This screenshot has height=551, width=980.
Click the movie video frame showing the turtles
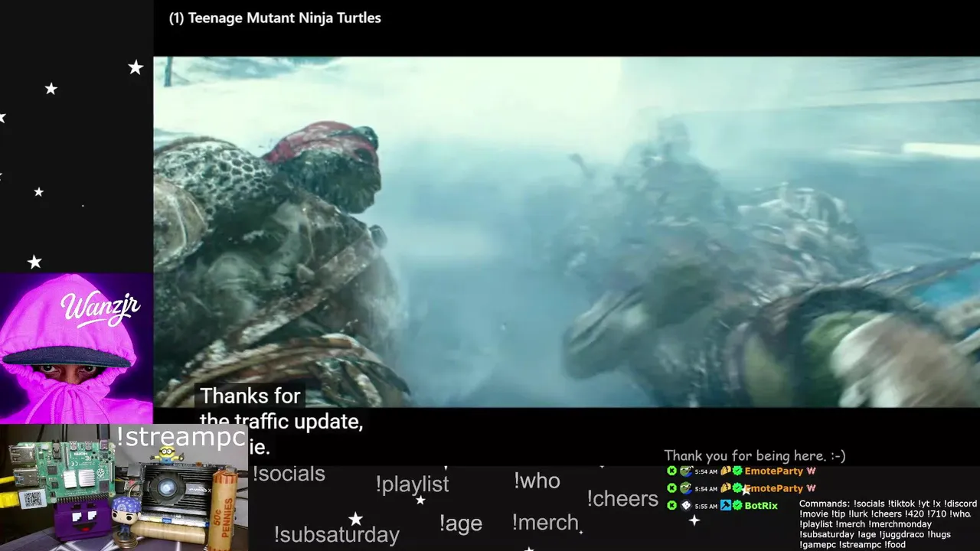pos(567,232)
